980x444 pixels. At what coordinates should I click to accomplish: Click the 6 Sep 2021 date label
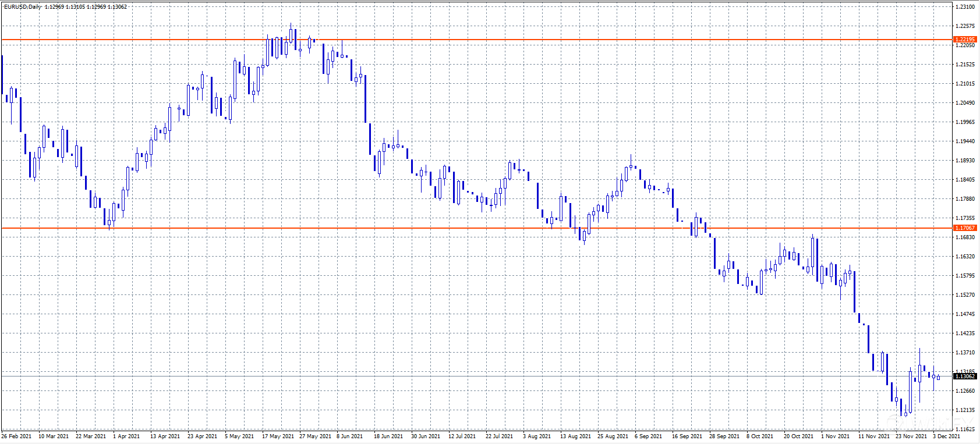tap(648, 436)
